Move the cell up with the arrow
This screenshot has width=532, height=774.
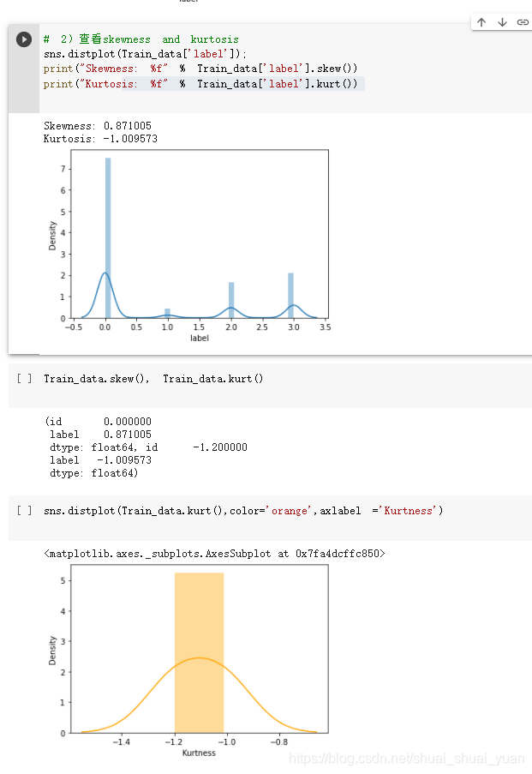tap(481, 22)
